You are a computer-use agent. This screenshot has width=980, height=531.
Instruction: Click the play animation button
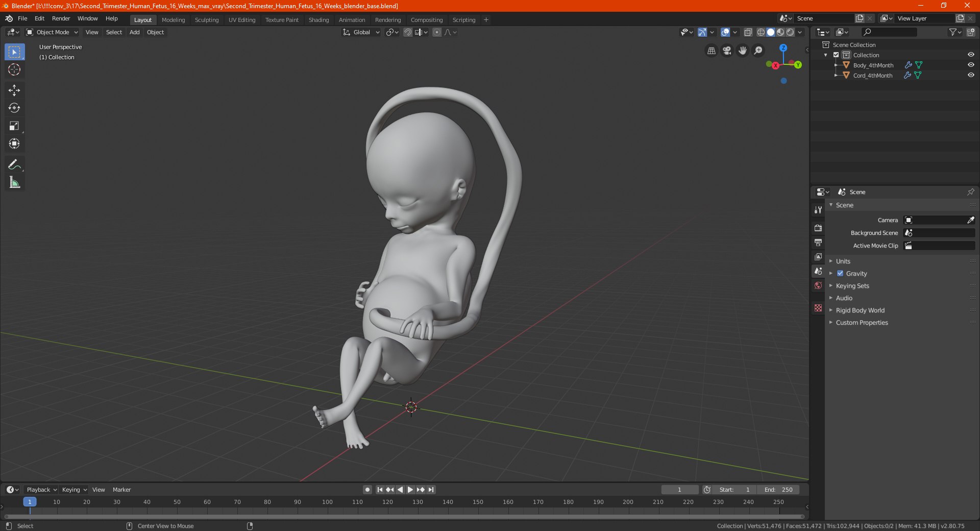pyautogui.click(x=410, y=490)
